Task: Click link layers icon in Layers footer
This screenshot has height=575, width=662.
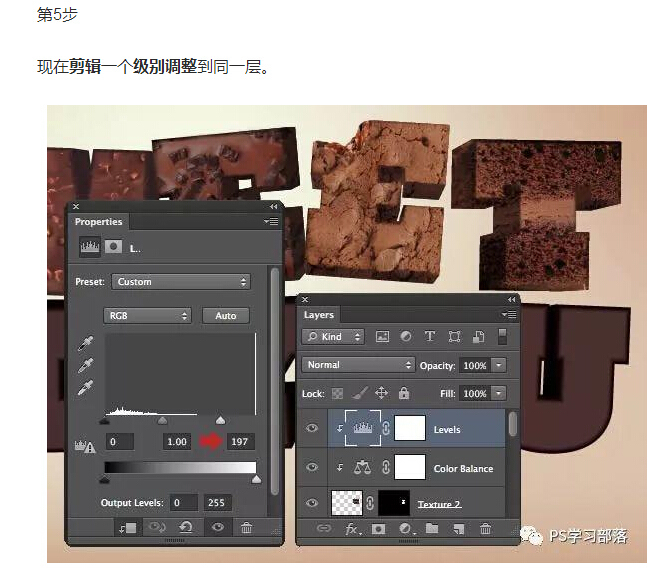Action: (x=324, y=529)
